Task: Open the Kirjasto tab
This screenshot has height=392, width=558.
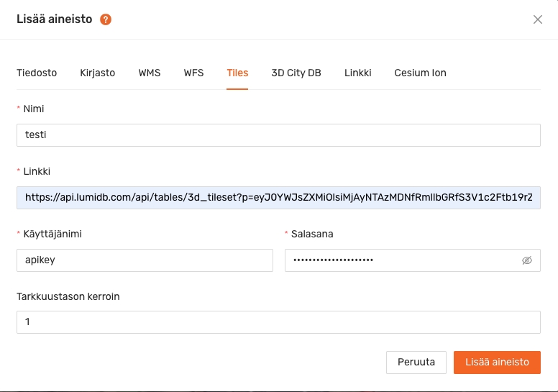Action: pyautogui.click(x=98, y=73)
